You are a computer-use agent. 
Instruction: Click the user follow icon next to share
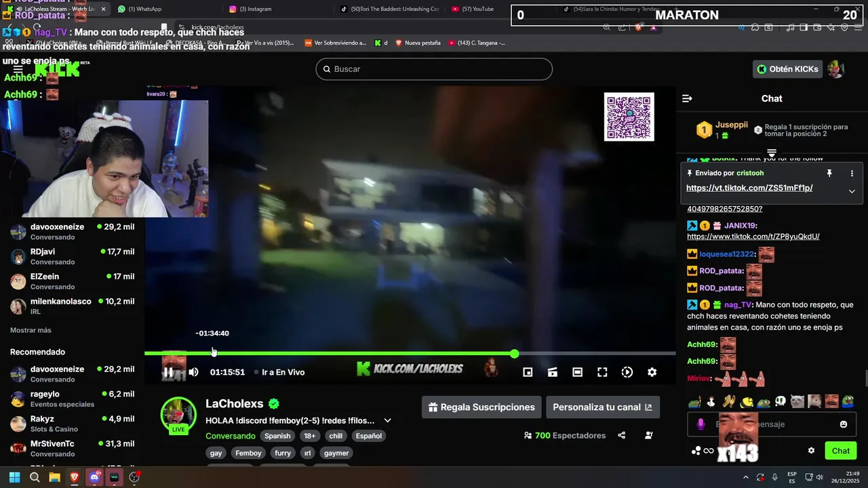(x=649, y=435)
